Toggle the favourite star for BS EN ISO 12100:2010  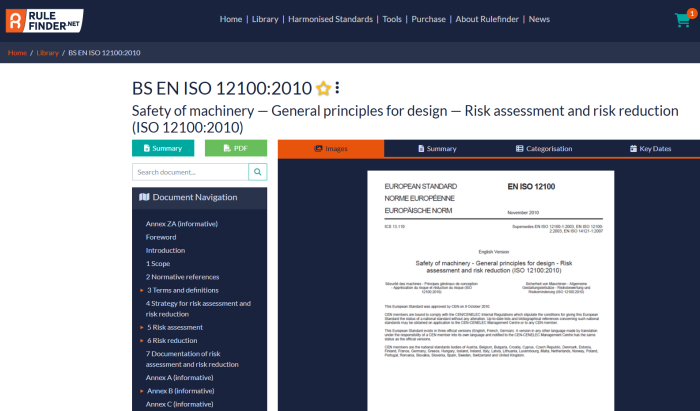point(323,88)
